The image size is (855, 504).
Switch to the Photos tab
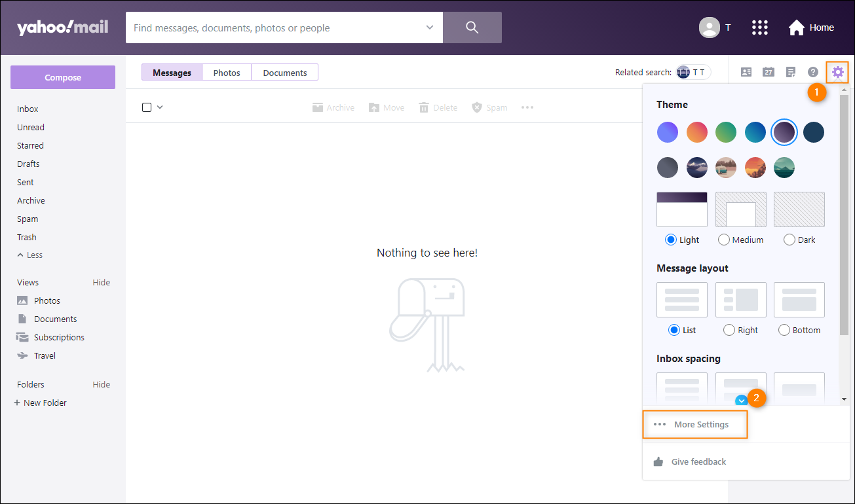pos(227,72)
